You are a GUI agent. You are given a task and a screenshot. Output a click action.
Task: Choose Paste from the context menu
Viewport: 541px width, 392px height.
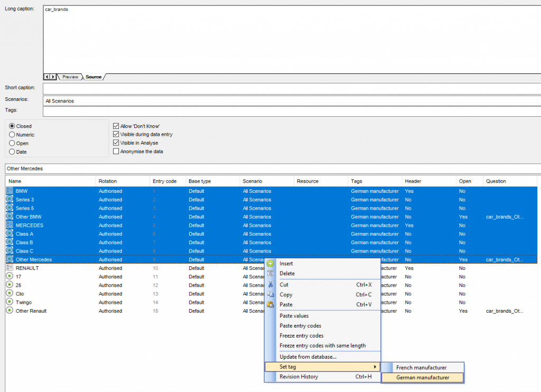(323, 305)
